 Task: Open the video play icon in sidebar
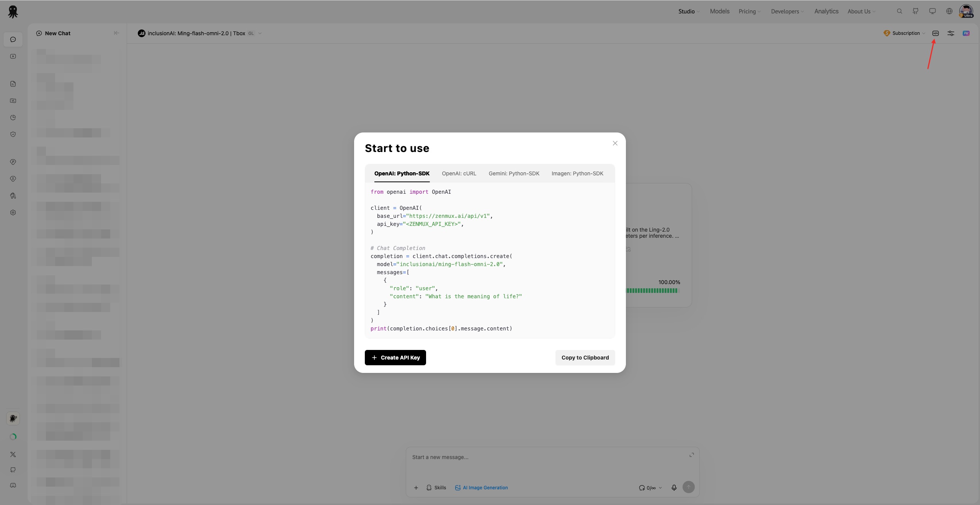coord(13,56)
